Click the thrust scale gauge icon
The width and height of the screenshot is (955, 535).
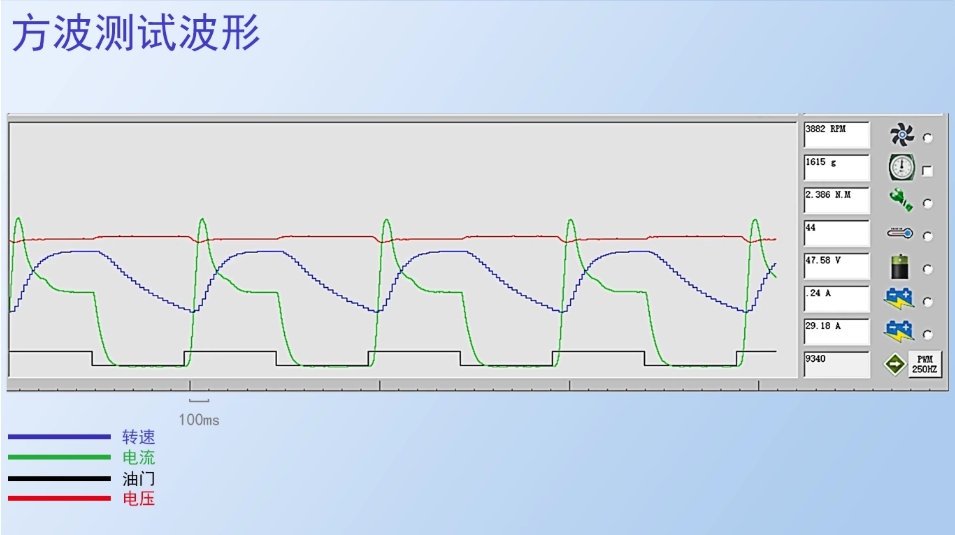coord(902,168)
